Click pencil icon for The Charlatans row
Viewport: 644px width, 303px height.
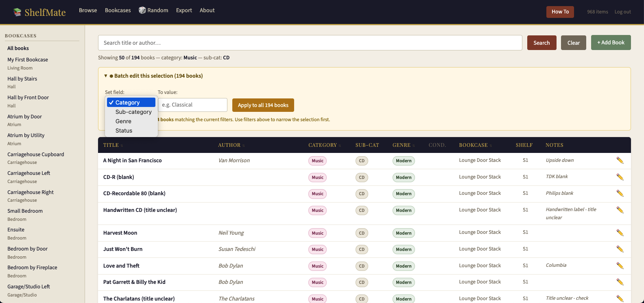[x=620, y=299]
